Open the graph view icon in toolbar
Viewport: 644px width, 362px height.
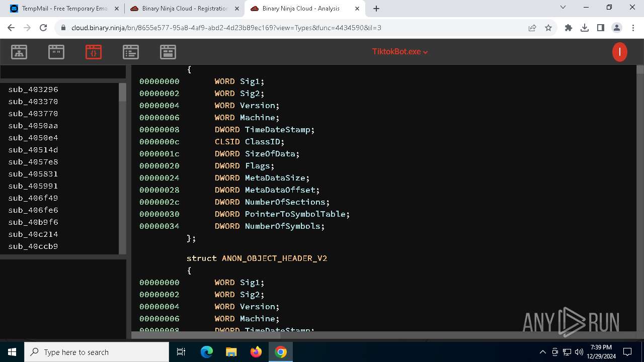[x=19, y=52]
